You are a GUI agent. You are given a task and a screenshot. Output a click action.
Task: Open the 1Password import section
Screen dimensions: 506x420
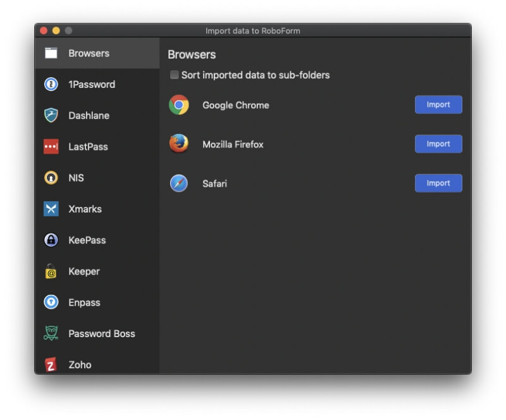coord(97,84)
